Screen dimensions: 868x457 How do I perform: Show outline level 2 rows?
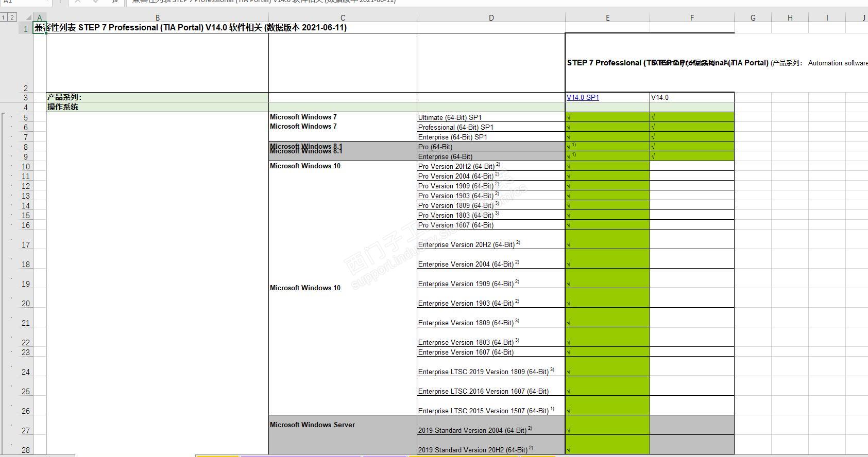[x=12, y=17]
